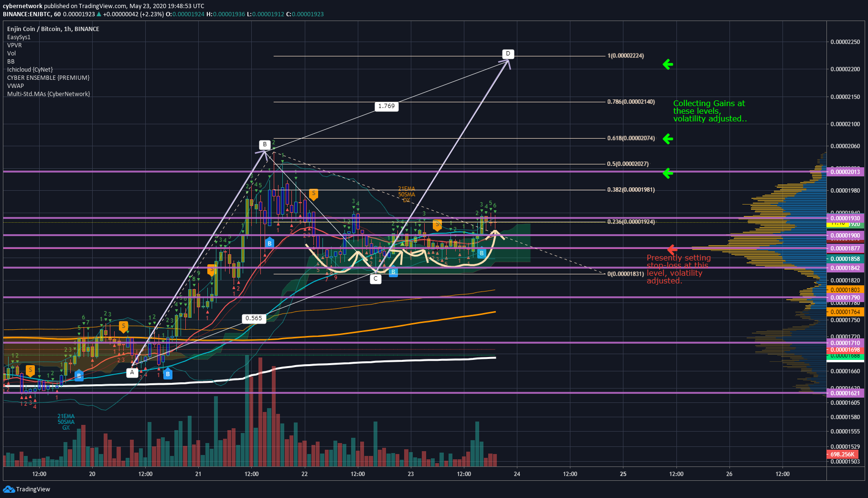The height and width of the screenshot is (498, 868).
Task: Select the CYBER ENSEMBLE {PREMIUM} indicator label
Action: coord(48,78)
